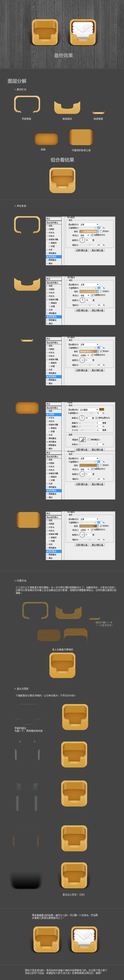Click the wood-textured frame outline in 纹理添加 section

[35, 611]
